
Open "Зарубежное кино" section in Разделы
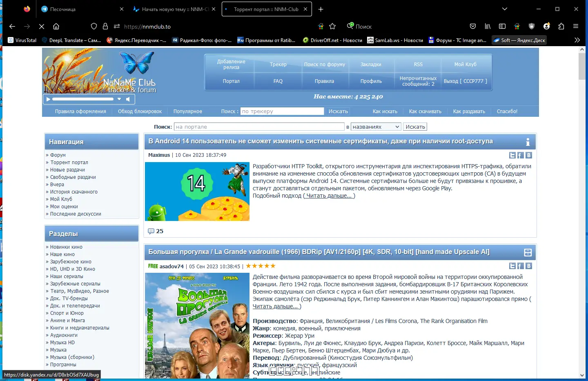pyautogui.click(x=71, y=262)
